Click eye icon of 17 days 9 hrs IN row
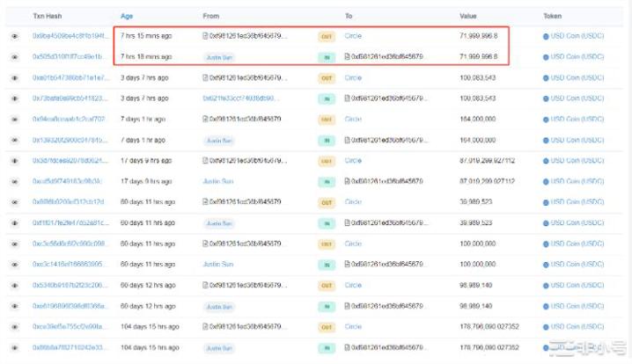 15,182
